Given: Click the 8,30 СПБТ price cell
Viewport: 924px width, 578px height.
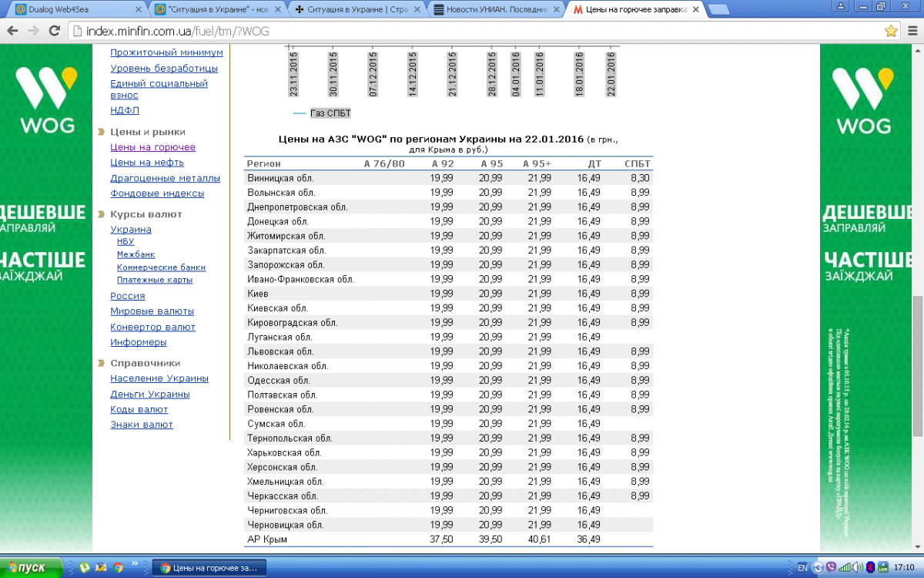Looking at the screenshot, I should click(640, 178).
